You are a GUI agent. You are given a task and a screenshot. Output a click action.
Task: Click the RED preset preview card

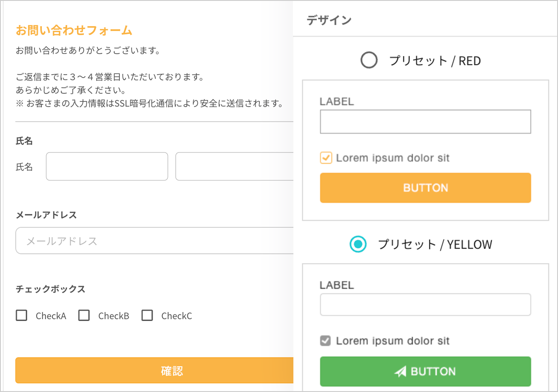pyautogui.click(x=425, y=149)
